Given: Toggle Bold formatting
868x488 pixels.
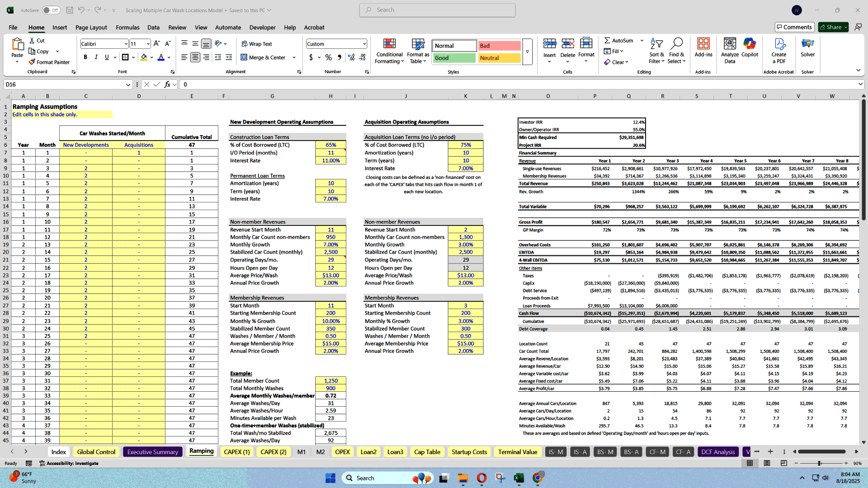Looking at the screenshot, I should click(85, 57).
